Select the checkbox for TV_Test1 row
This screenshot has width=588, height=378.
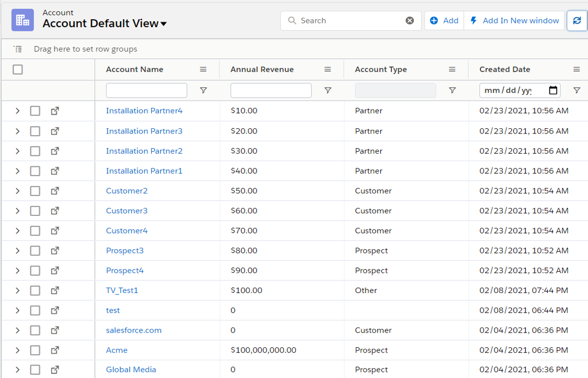[35, 290]
